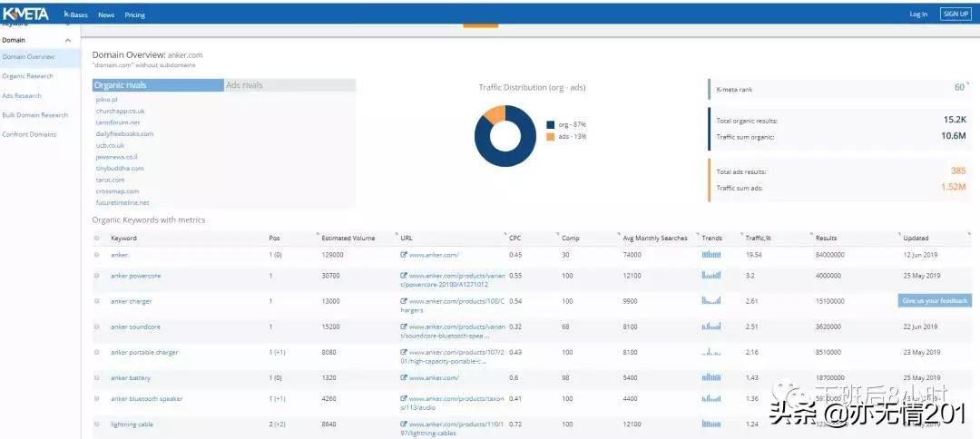Click the K-meta rank value 60
Image resolution: width=980 pixels, height=439 pixels.
coord(959,87)
